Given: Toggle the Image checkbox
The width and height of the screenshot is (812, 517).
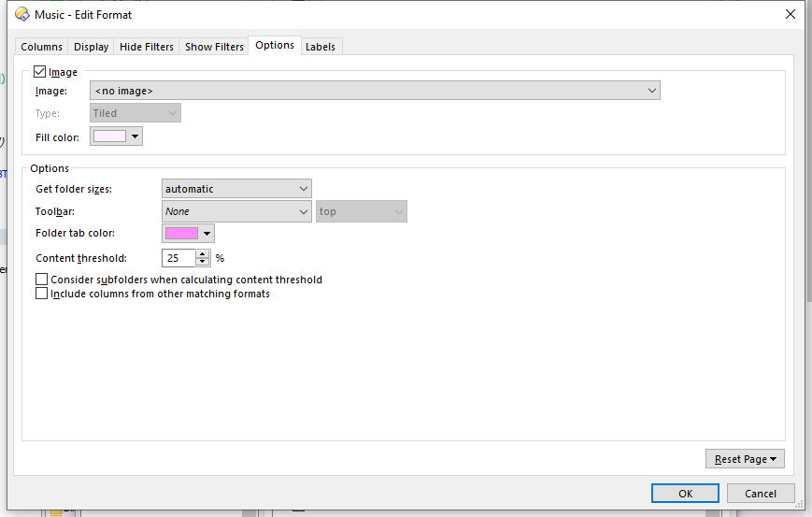Looking at the screenshot, I should (x=40, y=72).
